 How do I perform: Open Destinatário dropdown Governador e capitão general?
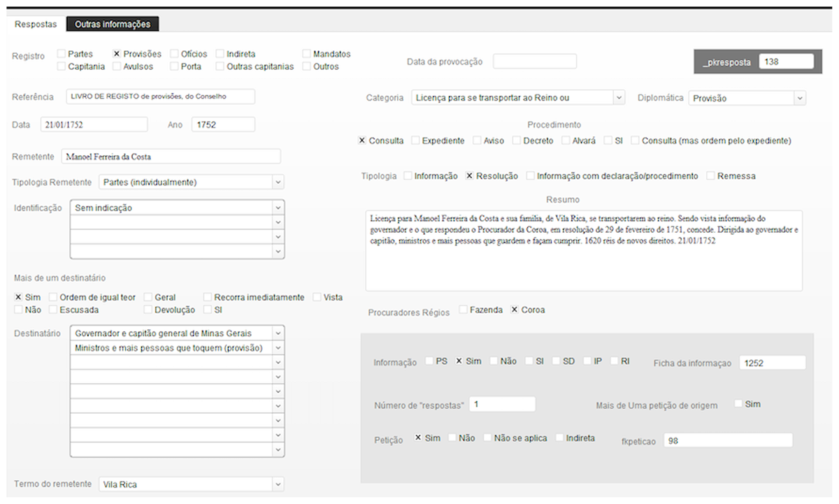tap(178, 333)
